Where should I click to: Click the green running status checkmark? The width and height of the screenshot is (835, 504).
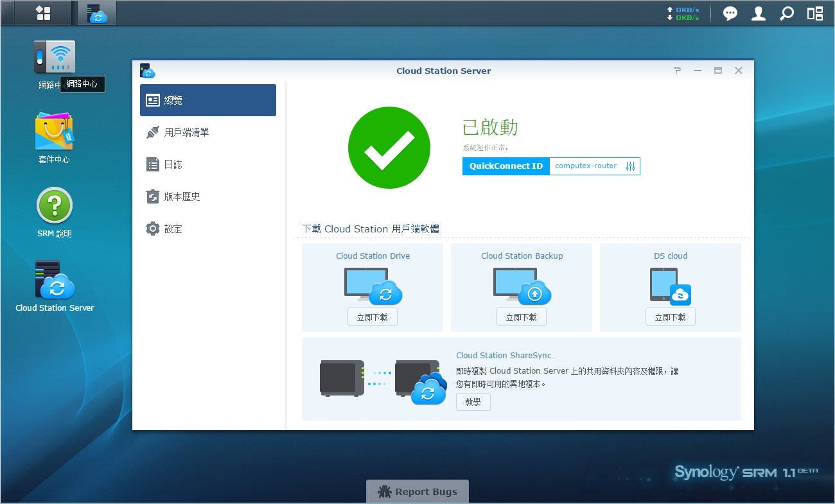[389, 148]
